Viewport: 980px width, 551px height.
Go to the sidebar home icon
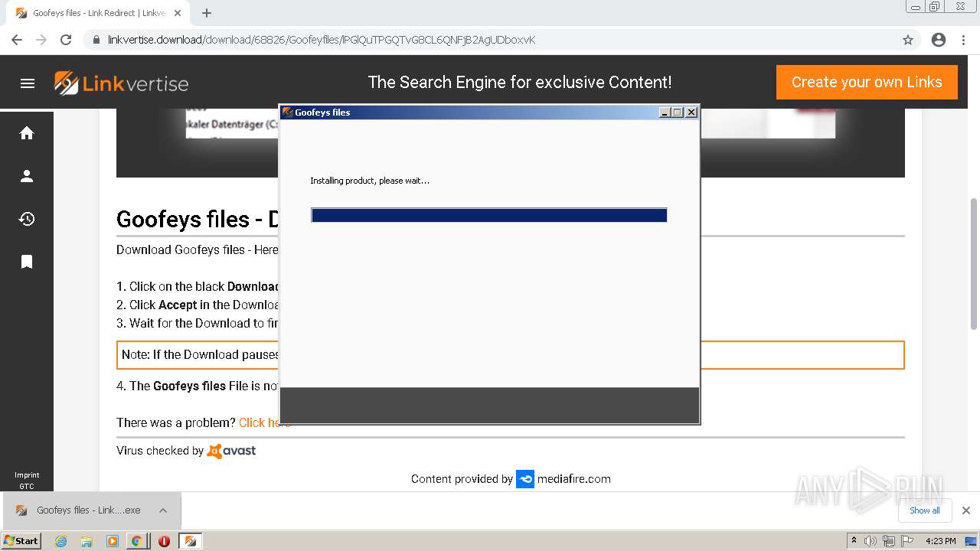click(27, 133)
